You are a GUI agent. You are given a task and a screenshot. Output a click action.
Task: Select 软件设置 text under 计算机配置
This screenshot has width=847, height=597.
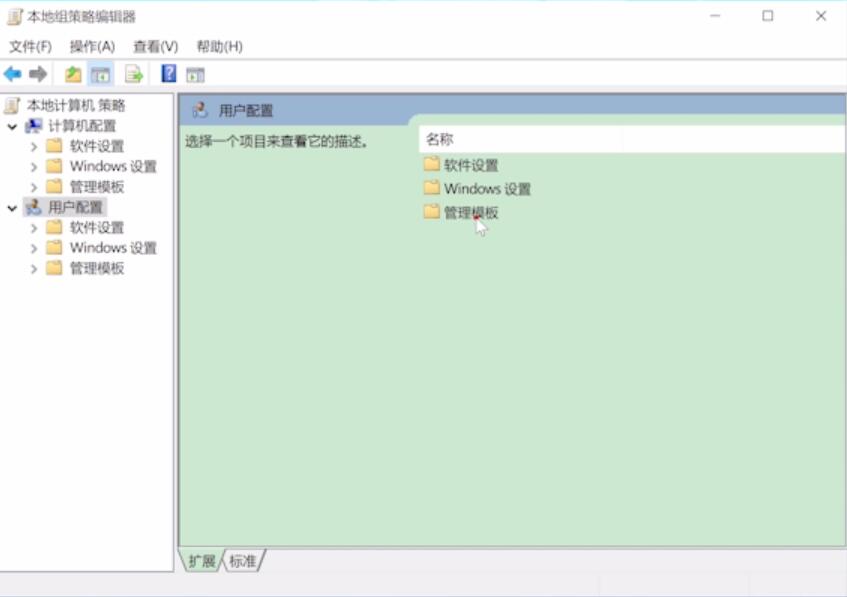97,146
